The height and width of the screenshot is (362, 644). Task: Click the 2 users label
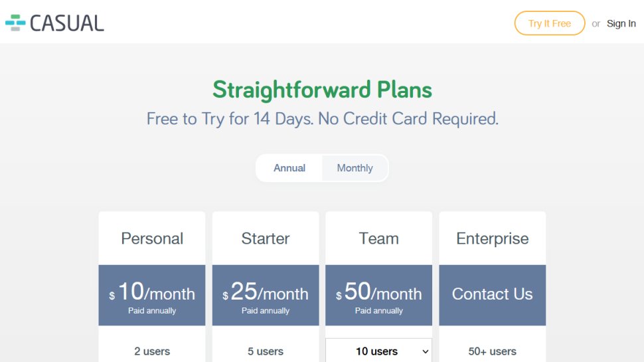click(152, 351)
